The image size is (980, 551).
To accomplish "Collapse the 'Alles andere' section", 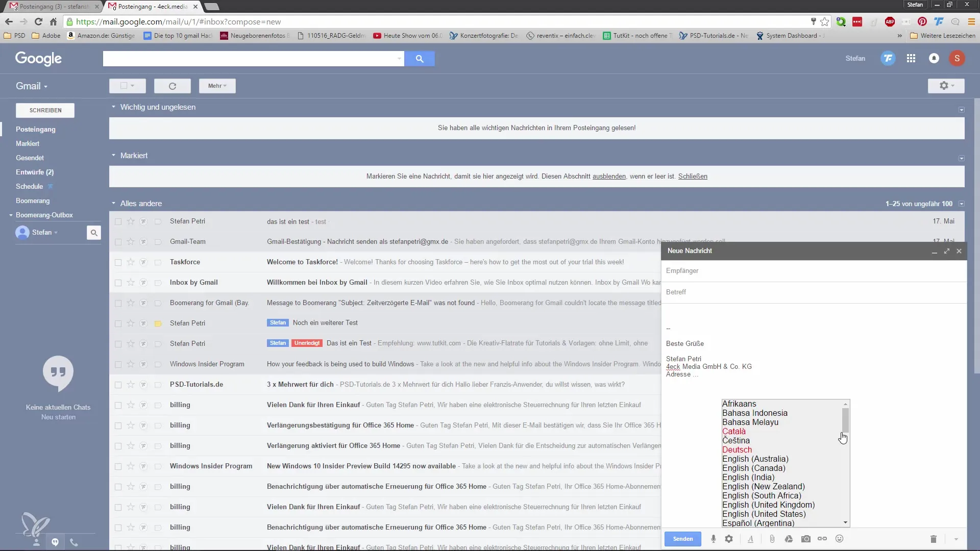I will [x=113, y=204].
